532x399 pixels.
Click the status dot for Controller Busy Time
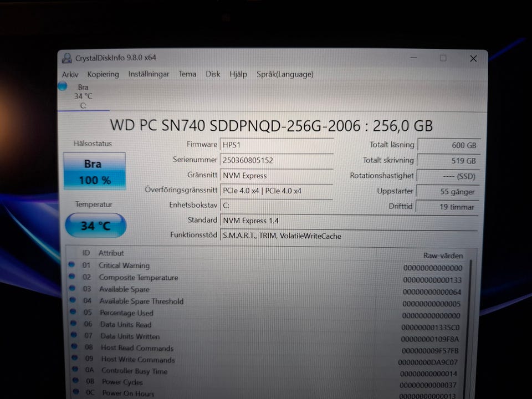(75, 369)
